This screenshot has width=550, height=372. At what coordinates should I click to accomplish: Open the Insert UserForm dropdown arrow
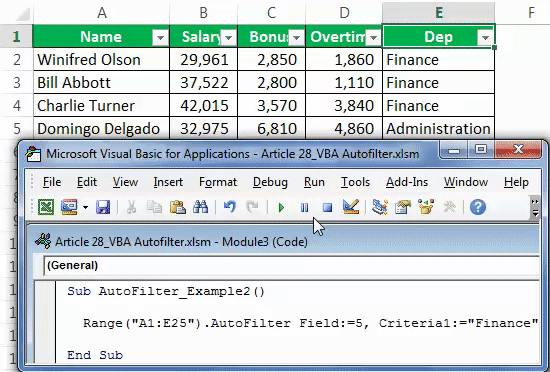point(85,207)
